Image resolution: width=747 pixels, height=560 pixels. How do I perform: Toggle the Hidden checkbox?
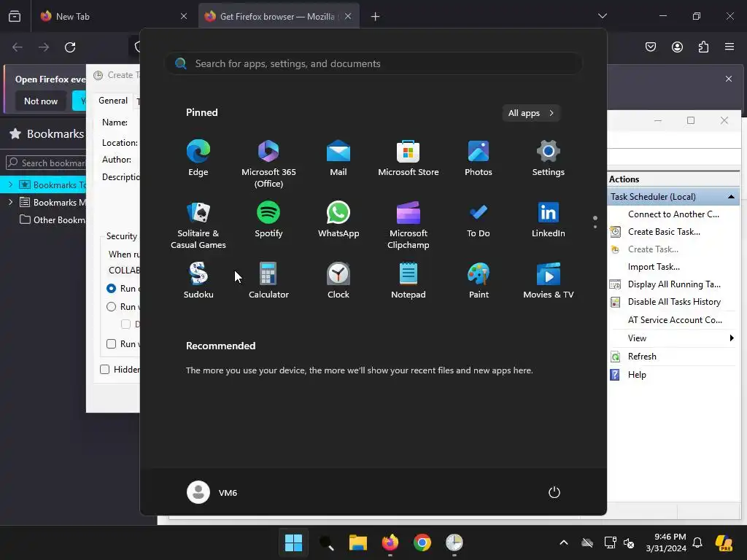(x=105, y=370)
